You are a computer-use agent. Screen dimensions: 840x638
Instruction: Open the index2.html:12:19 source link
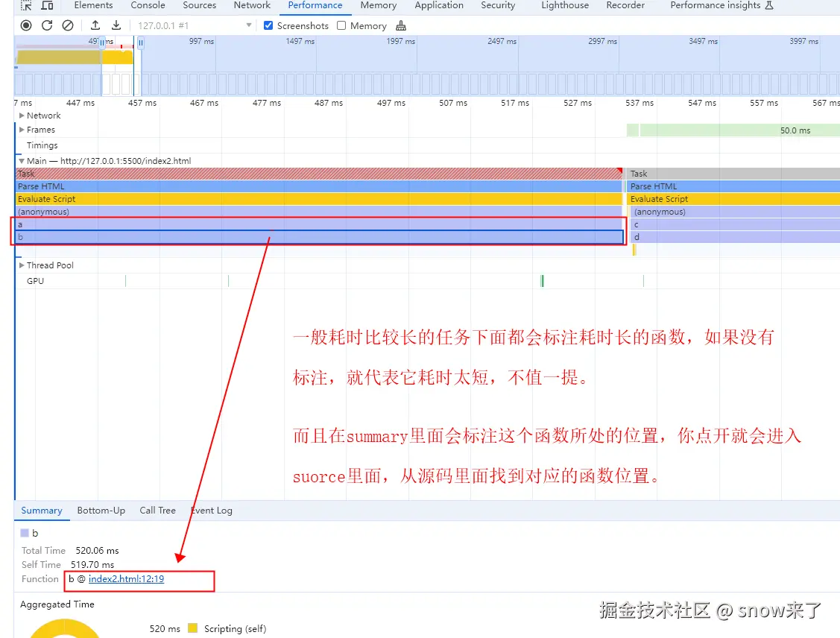click(126, 579)
